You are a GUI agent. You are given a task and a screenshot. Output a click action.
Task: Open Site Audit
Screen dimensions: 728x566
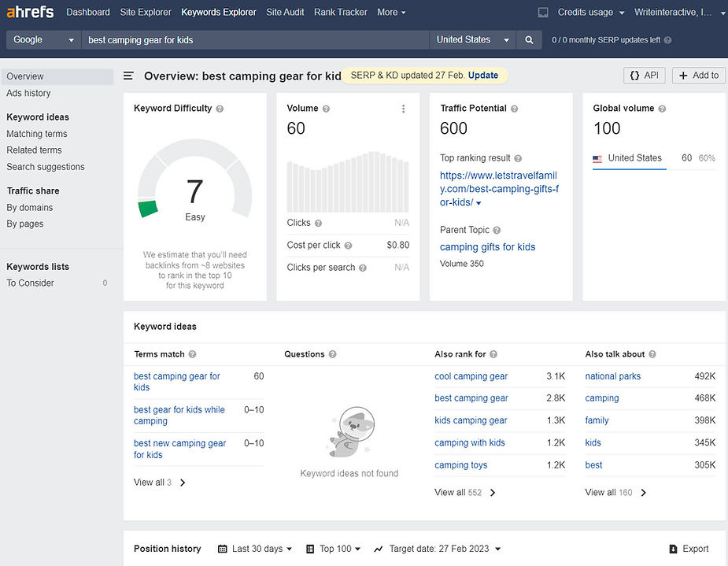pyautogui.click(x=285, y=13)
